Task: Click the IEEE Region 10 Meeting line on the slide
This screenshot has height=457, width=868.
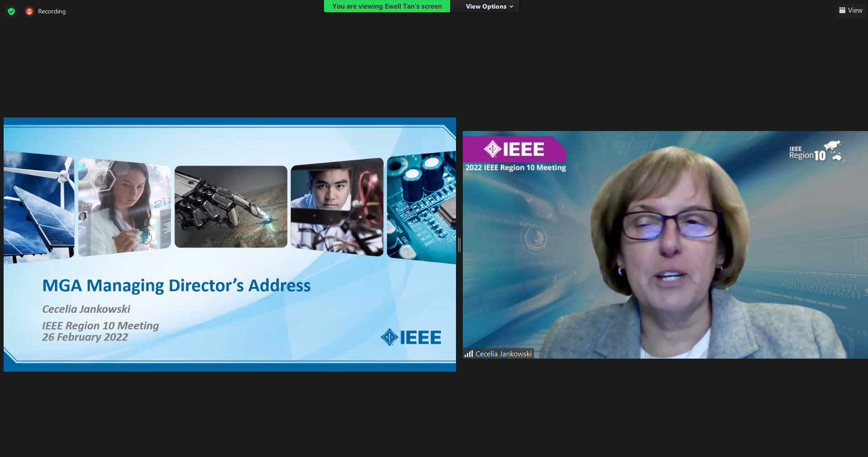Action: (101, 326)
